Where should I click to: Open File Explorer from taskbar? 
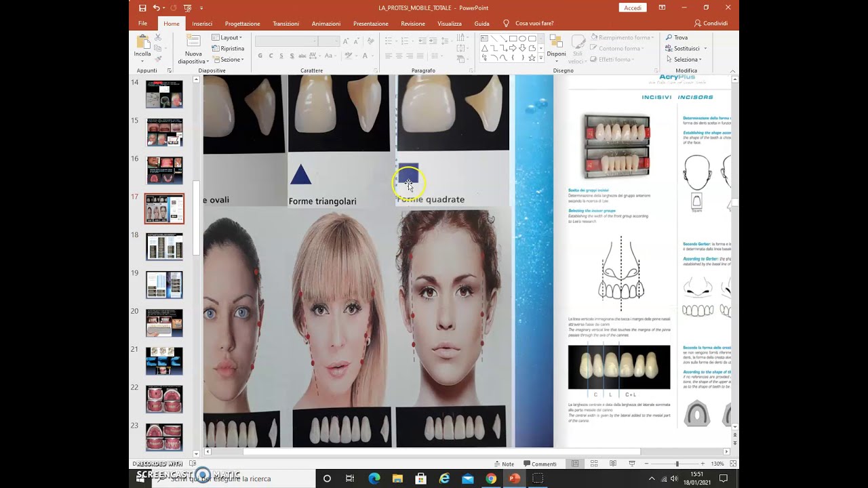[x=397, y=479]
